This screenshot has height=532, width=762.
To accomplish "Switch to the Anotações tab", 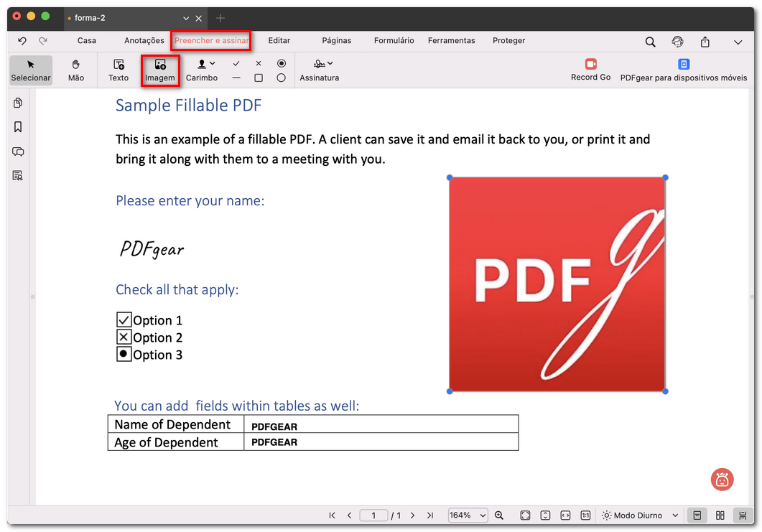I will pos(144,41).
